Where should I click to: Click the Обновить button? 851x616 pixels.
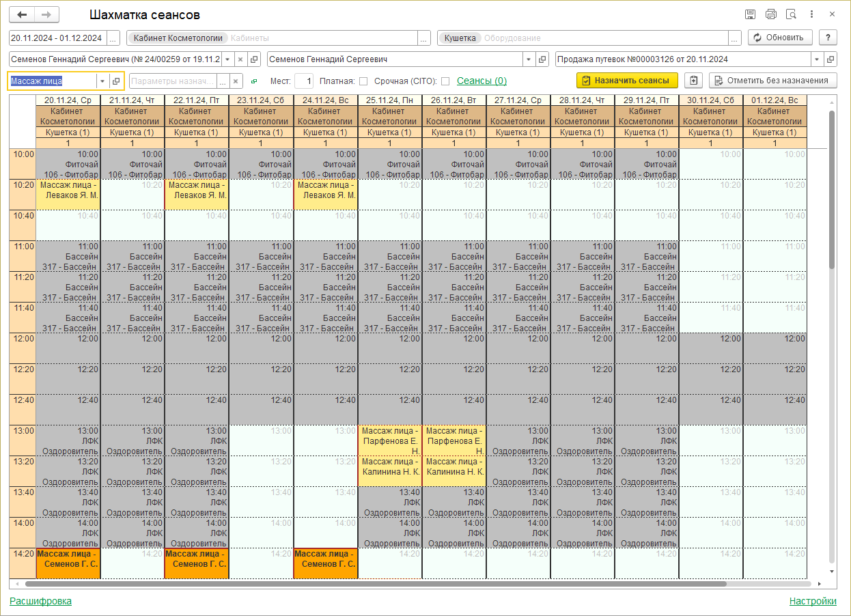click(781, 38)
